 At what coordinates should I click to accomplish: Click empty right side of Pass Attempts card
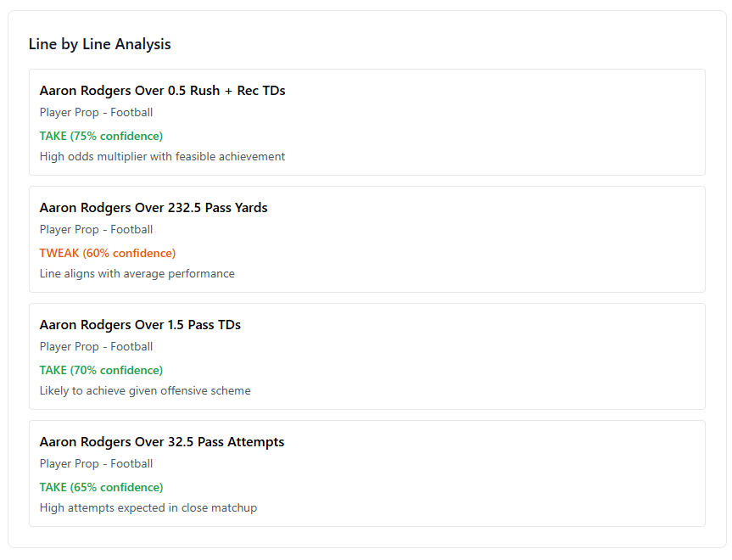[x=551, y=473]
